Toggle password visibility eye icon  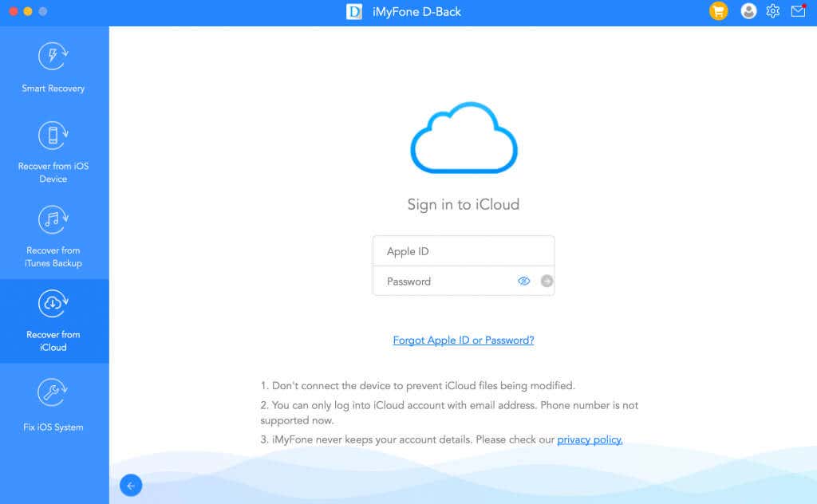[x=523, y=282]
